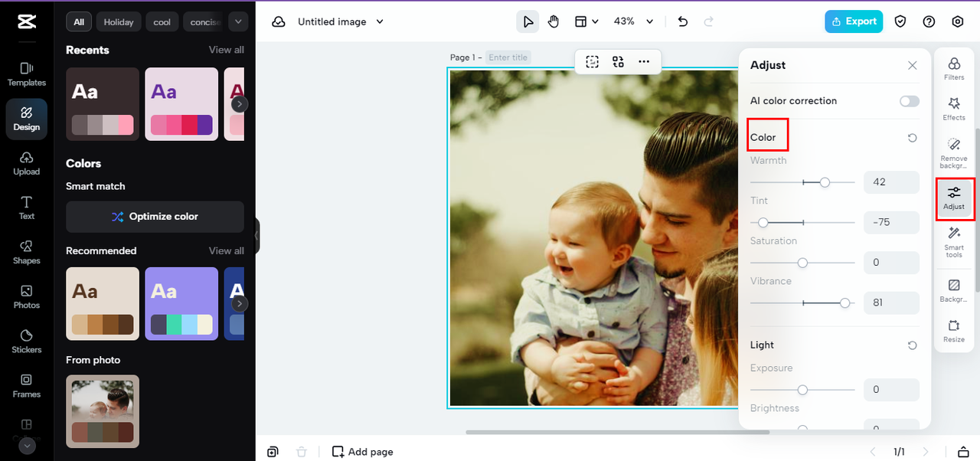Reset the Light section adjustments
The height and width of the screenshot is (461, 980).
[912, 345]
